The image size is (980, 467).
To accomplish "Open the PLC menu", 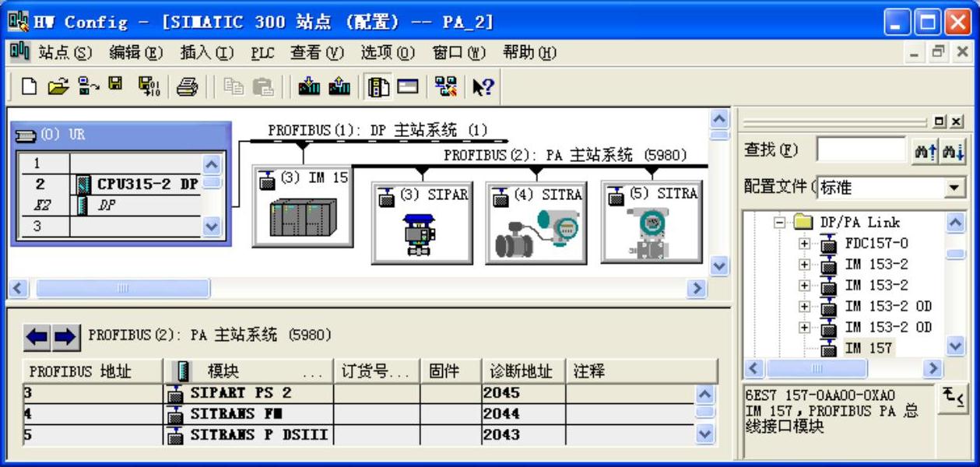I will point(262,52).
